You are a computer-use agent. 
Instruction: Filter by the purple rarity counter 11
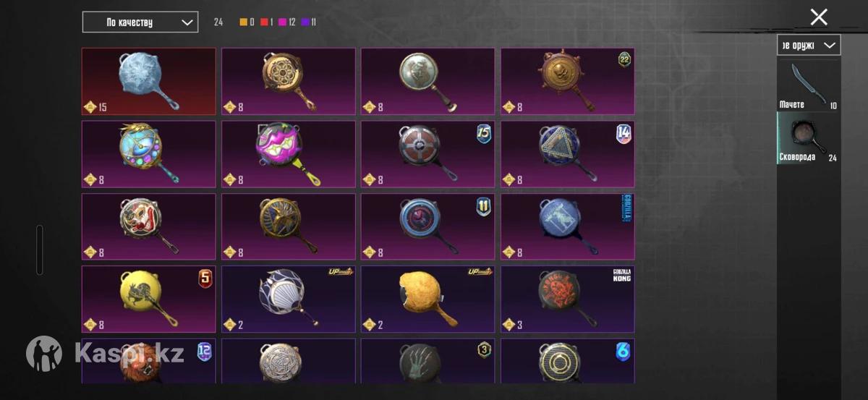click(309, 22)
